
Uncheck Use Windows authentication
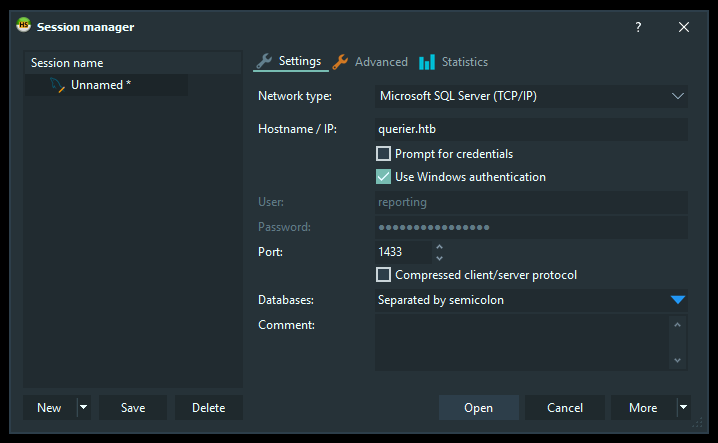383,177
